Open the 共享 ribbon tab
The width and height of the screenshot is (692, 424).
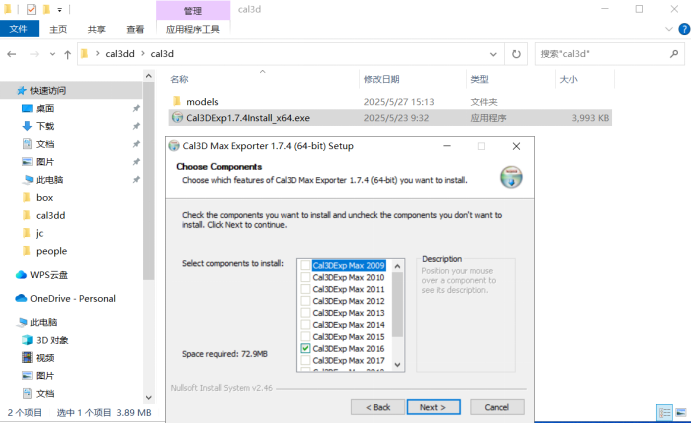pos(96,29)
